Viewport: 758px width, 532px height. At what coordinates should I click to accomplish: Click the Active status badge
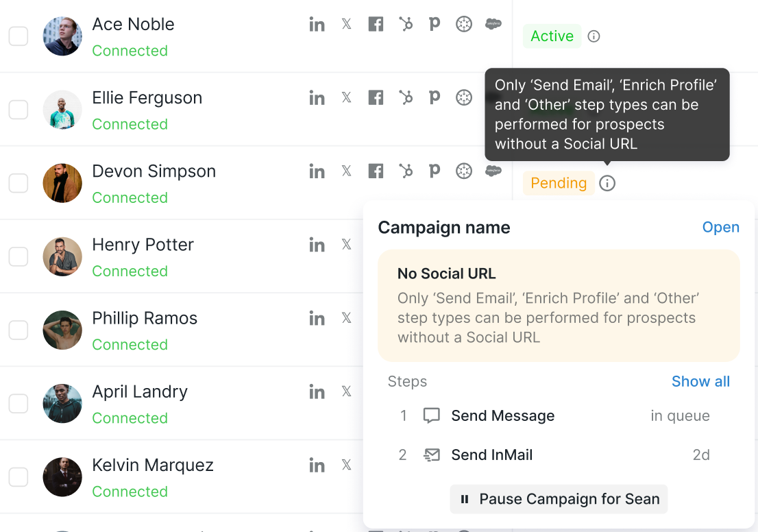[552, 36]
